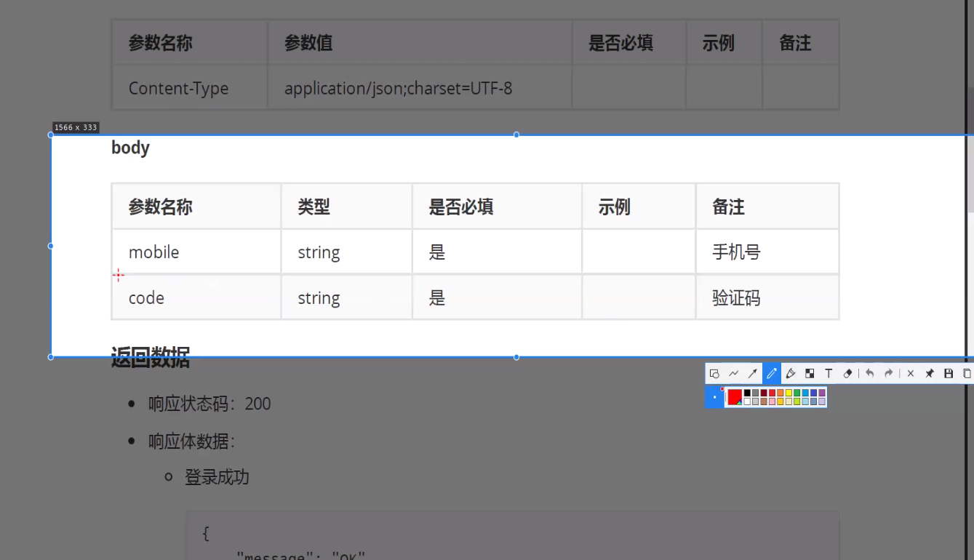Change the pen size dot
The height and width of the screenshot is (560, 974).
pyautogui.click(x=714, y=397)
